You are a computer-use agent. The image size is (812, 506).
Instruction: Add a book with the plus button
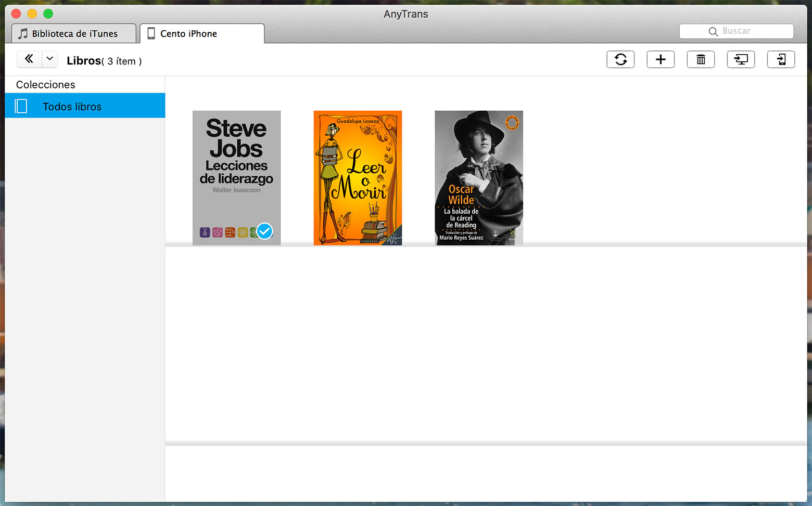pyautogui.click(x=661, y=59)
